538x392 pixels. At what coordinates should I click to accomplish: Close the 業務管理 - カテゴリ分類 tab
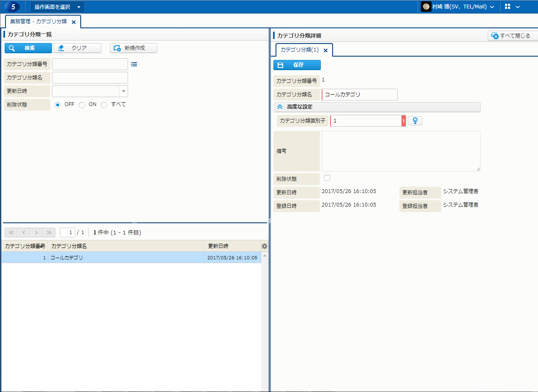click(x=74, y=22)
